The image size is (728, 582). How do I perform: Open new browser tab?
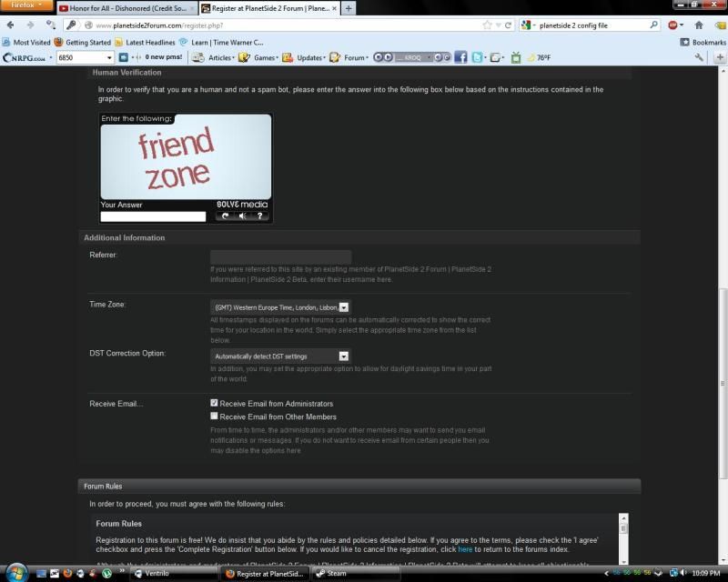pyautogui.click(x=350, y=8)
